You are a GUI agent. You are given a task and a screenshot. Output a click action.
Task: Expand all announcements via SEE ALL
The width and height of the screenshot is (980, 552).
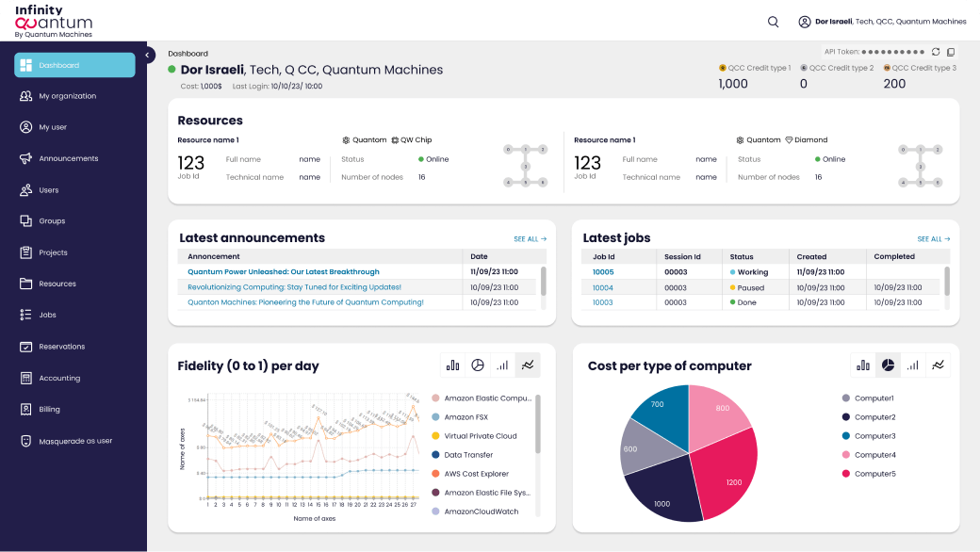coord(530,239)
